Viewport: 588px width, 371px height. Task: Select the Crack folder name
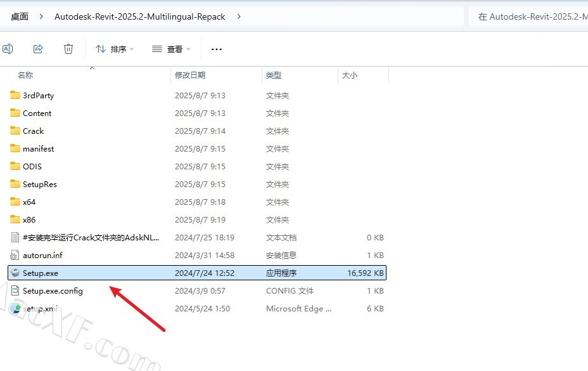coord(33,131)
